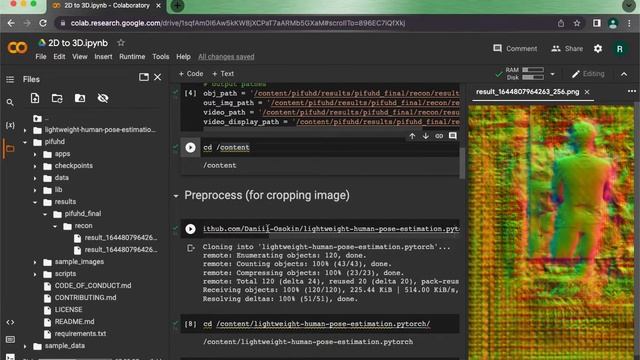Collapse the results folder
Viewport: 640px width, 360px height.
pyautogui.click(x=35, y=202)
